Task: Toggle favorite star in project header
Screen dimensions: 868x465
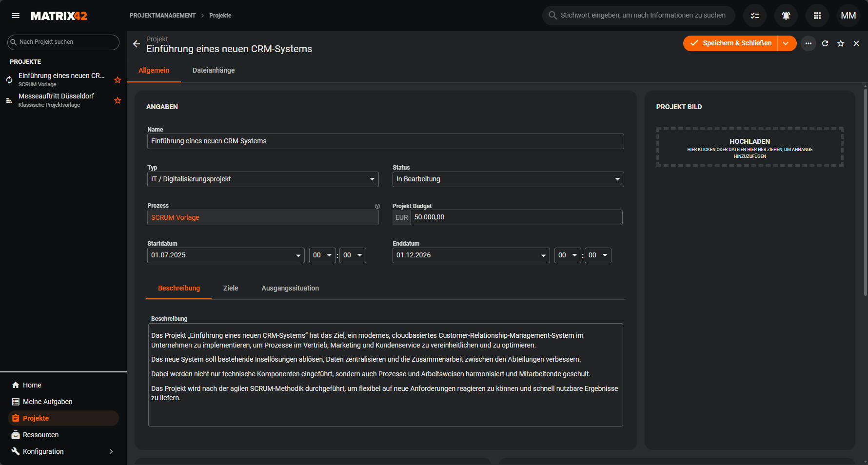Action: tap(841, 43)
